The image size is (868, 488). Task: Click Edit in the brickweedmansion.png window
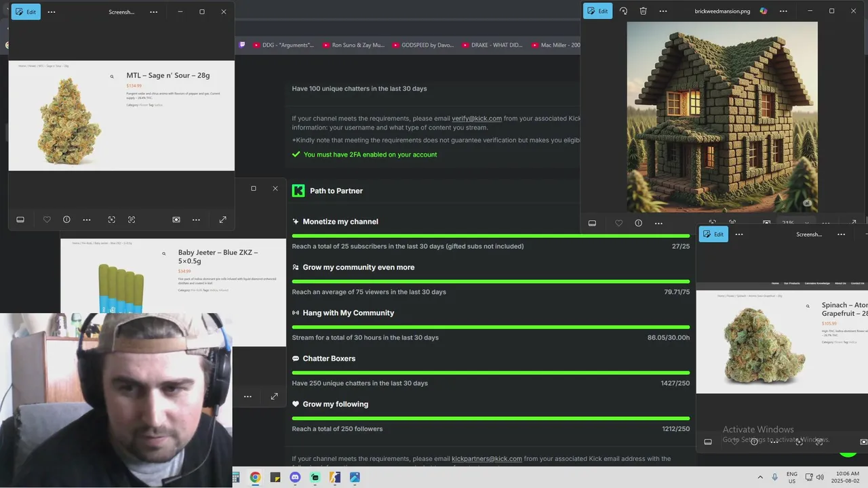(x=597, y=11)
